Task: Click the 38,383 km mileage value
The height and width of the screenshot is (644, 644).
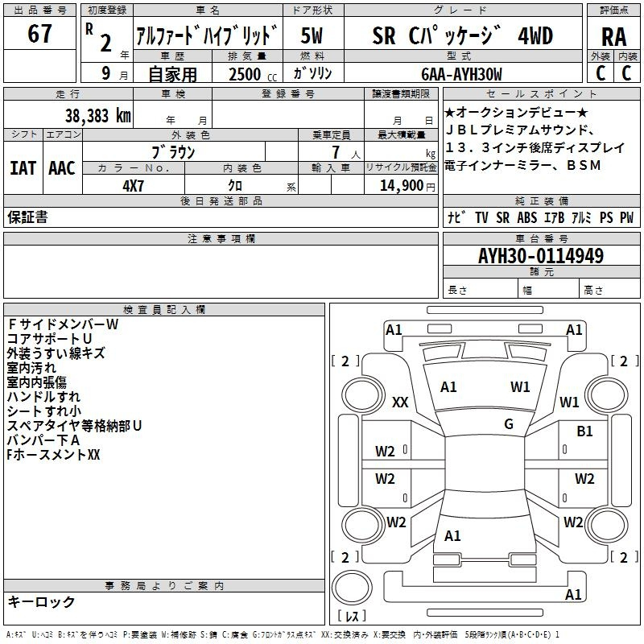Action: point(97,116)
